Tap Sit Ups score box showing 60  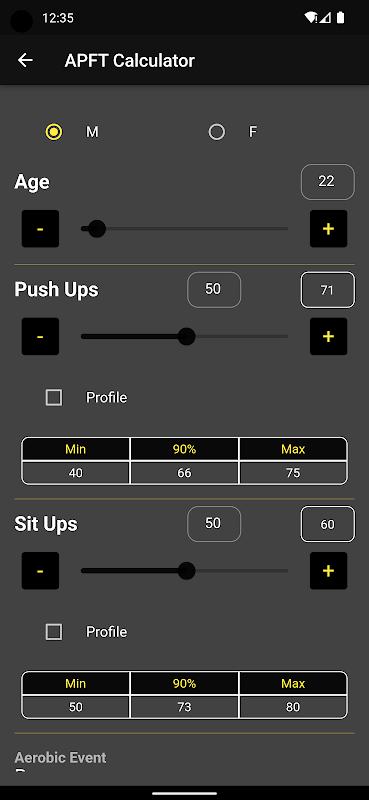click(x=328, y=524)
